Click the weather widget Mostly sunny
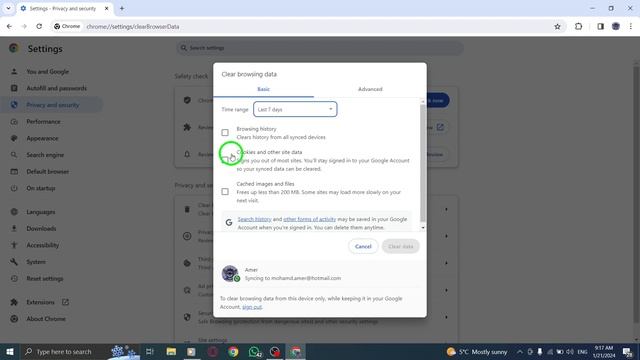The height and width of the screenshot is (360, 640). [477, 351]
